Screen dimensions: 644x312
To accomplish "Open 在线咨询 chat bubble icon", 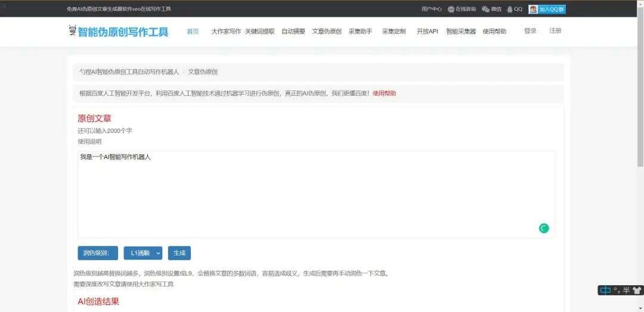I will tap(451, 9).
